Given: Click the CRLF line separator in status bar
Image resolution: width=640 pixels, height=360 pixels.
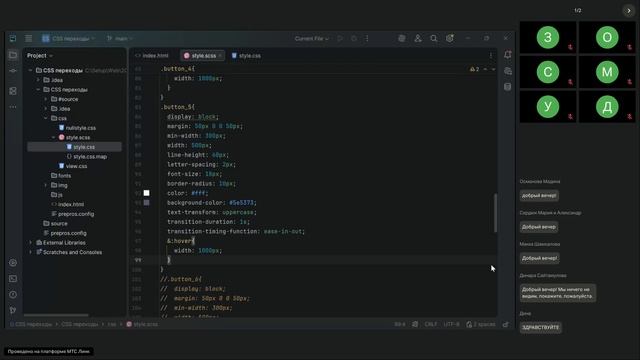Looking at the screenshot, I should (x=431, y=324).
